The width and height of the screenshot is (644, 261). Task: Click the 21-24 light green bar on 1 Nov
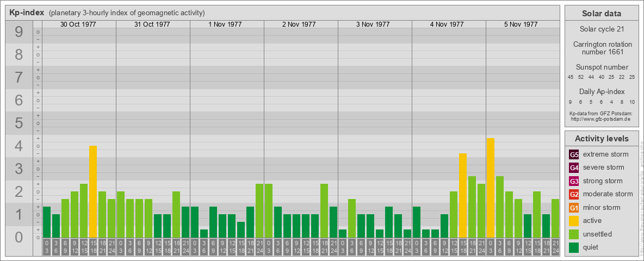click(x=259, y=210)
